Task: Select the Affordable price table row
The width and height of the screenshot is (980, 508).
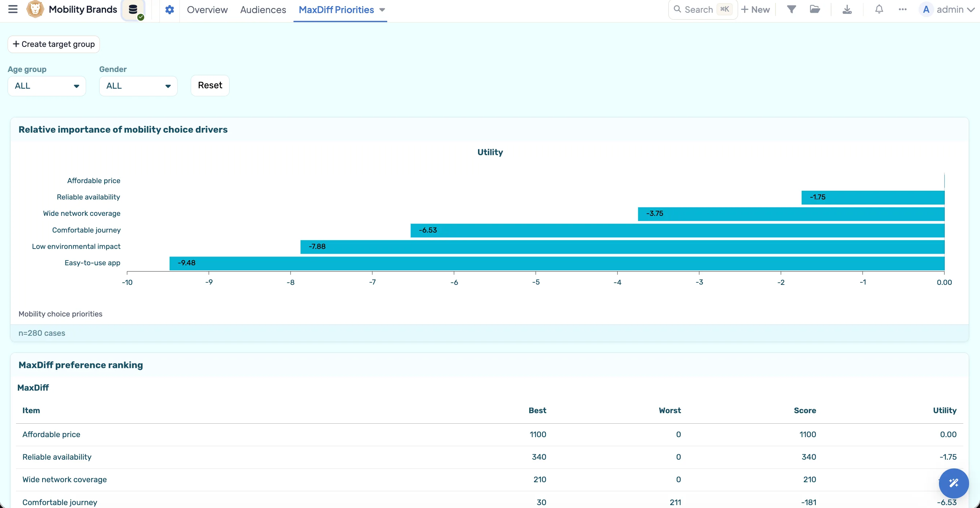Action: [489, 435]
